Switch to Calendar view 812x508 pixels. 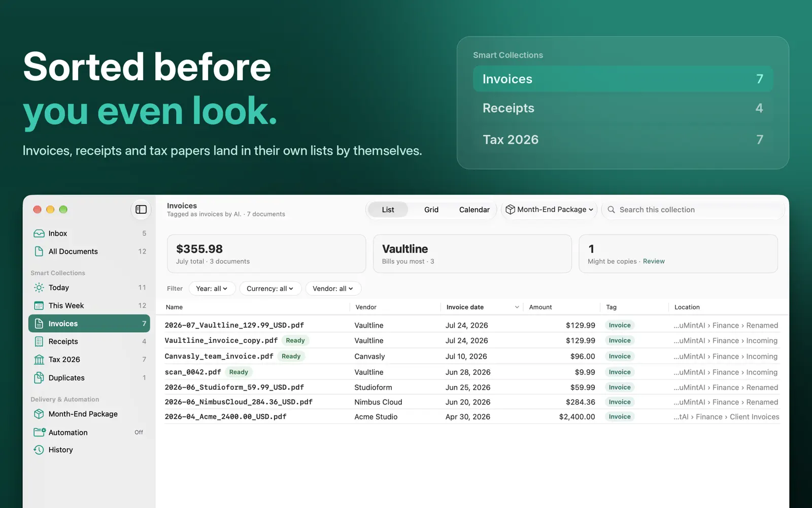tap(475, 210)
